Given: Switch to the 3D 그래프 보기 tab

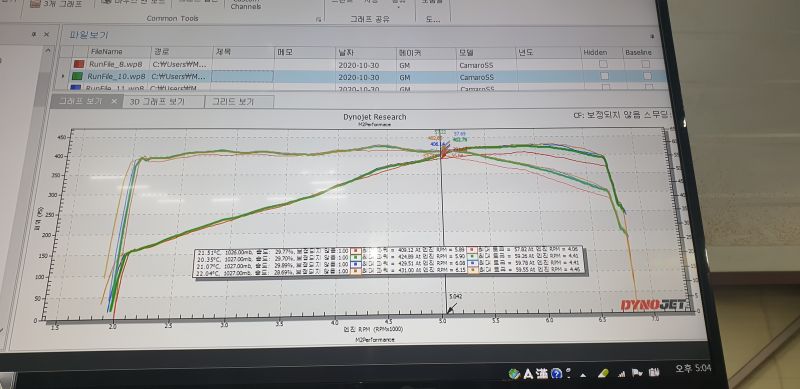Looking at the screenshot, I should (x=157, y=101).
